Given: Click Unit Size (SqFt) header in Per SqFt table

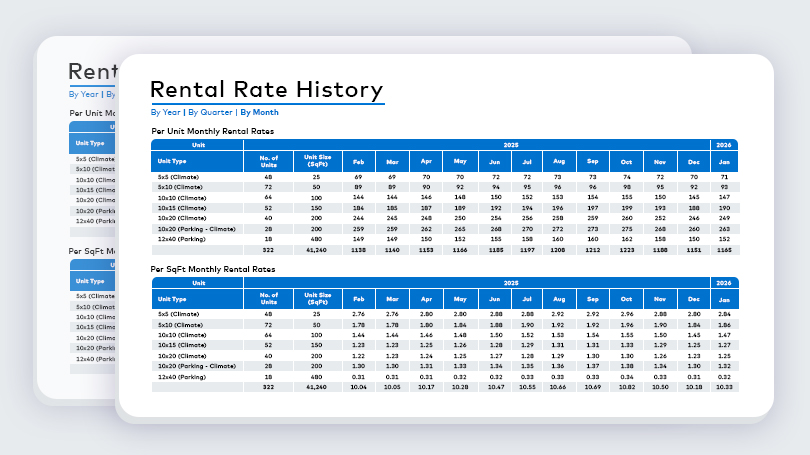Looking at the screenshot, I should 318,299.
